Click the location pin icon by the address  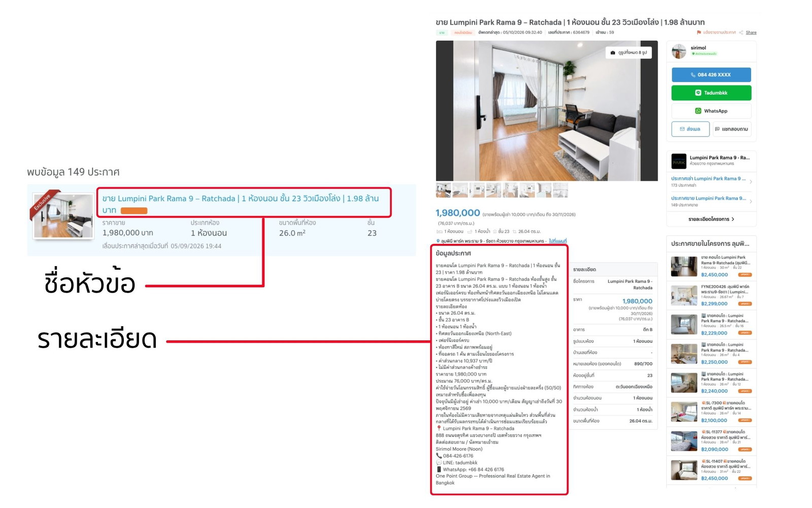(x=438, y=241)
